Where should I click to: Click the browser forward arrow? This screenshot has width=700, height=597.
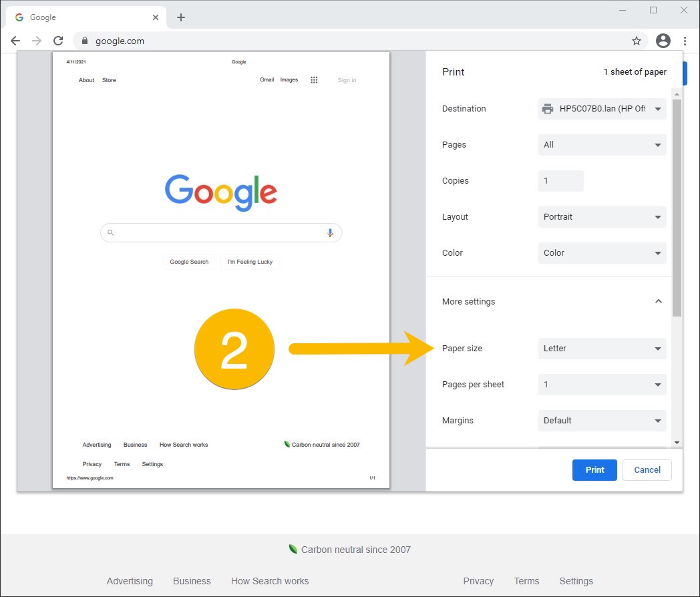tap(37, 41)
